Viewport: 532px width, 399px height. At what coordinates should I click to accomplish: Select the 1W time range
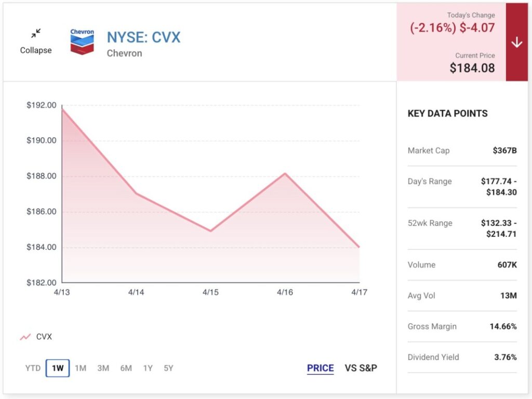point(57,368)
